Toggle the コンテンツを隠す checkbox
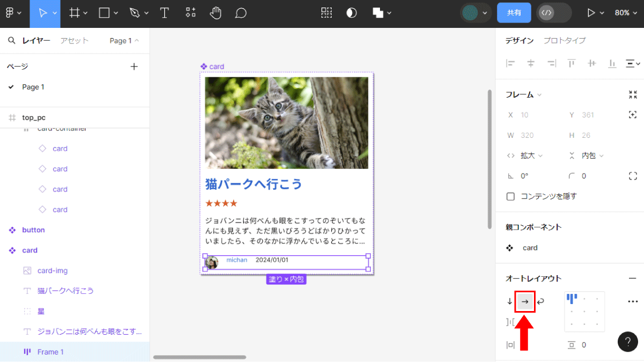Screen dimensions: 644x362 coord(510,196)
